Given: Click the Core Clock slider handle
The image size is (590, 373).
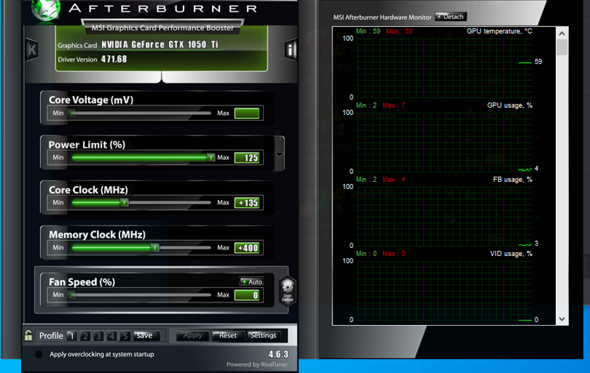Looking at the screenshot, I should pyautogui.click(x=125, y=202).
